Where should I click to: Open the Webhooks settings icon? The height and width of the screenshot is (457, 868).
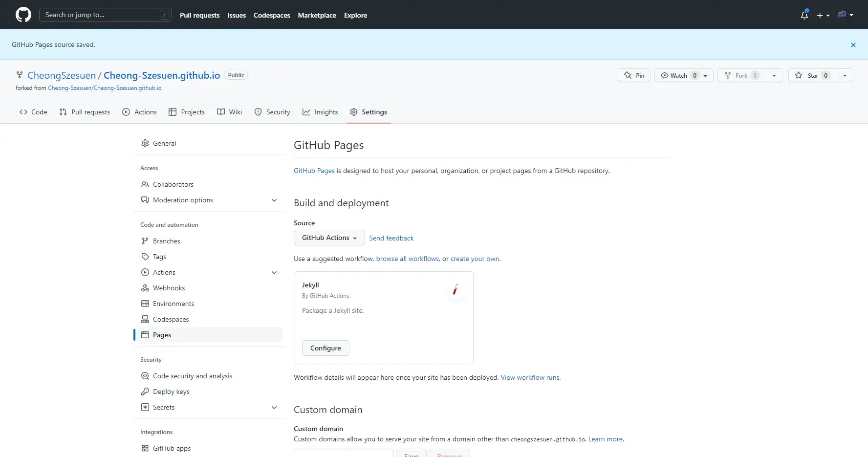pyautogui.click(x=145, y=288)
